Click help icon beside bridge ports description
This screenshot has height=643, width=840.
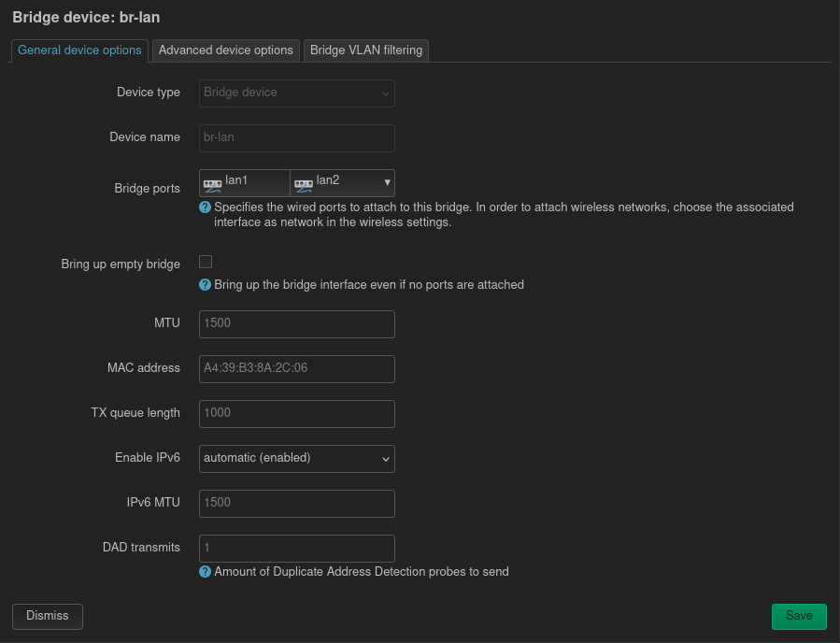(205, 207)
